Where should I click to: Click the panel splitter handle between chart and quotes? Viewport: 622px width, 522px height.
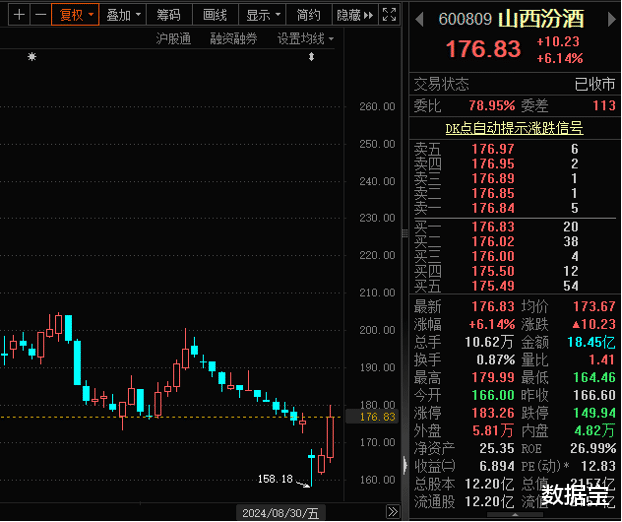pos(405,233)
